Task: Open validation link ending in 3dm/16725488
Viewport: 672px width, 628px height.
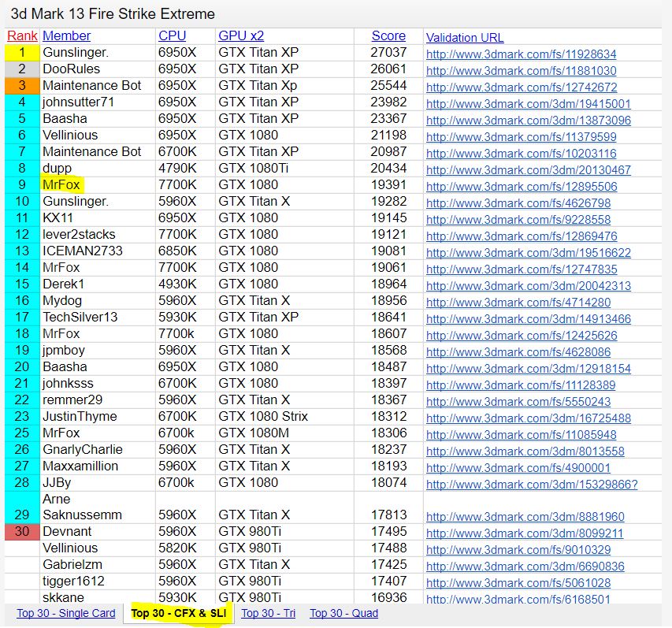Action: tap(529, 418)
